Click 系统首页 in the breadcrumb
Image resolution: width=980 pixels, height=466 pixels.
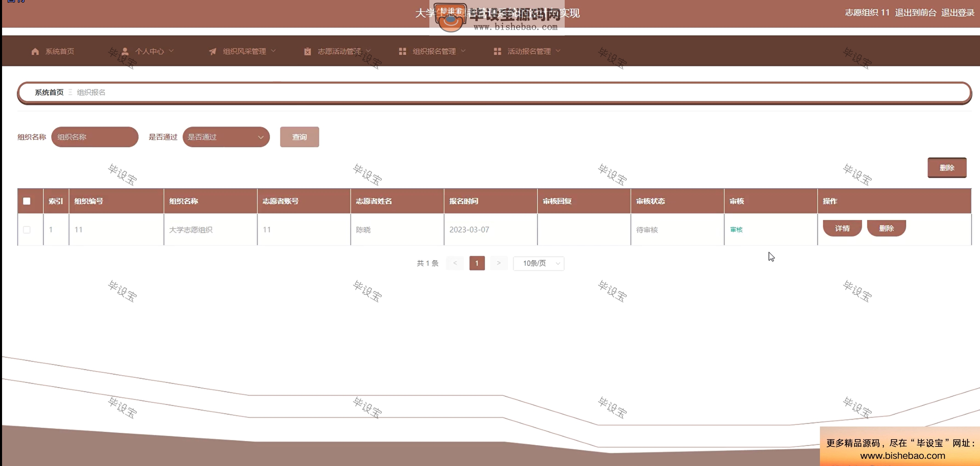[49, 92]
